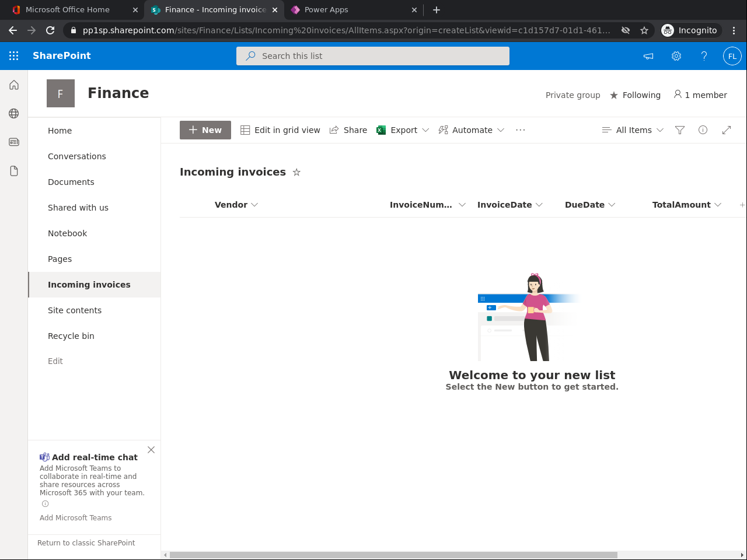Open the Help question mark icon
747x560 pixels.
[x=704, y=56]
